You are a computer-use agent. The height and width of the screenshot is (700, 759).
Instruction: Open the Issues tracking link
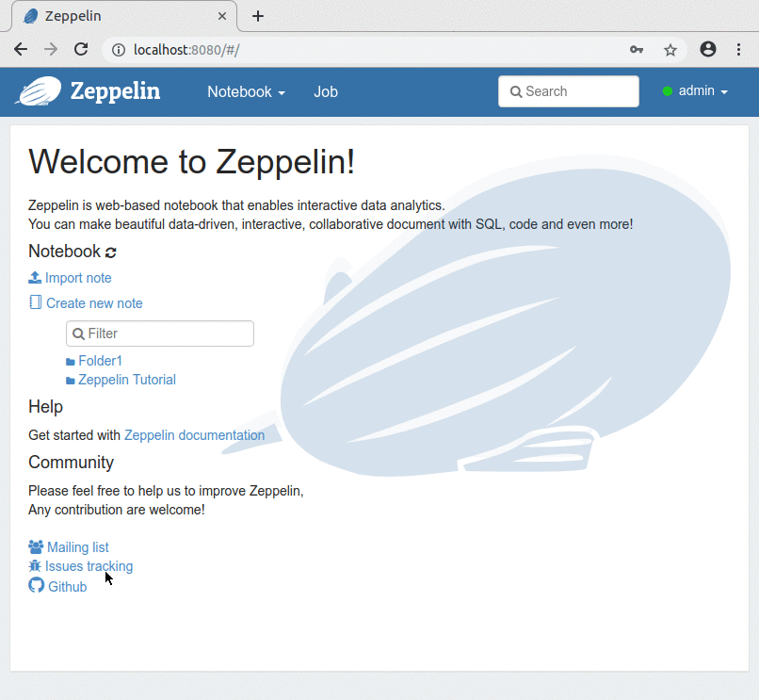pyautogui.click(x=89, y=566)
